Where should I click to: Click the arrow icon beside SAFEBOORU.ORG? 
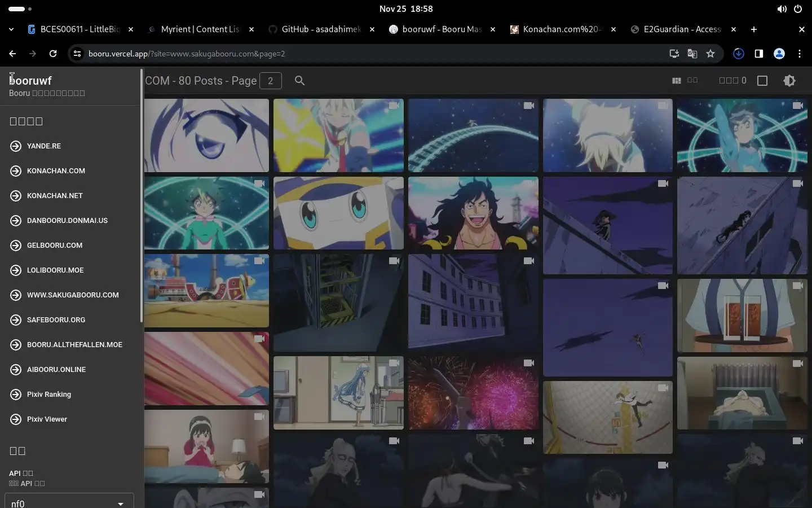(16, 320)
